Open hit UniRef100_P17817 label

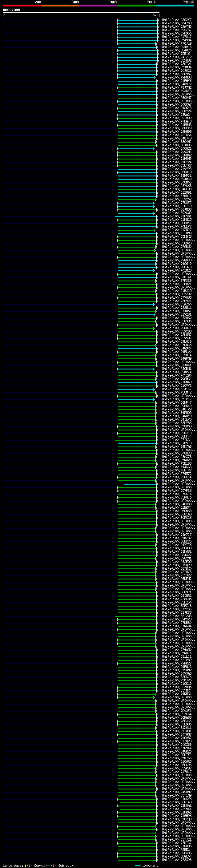pyautogui.click(x=176, y=37)
